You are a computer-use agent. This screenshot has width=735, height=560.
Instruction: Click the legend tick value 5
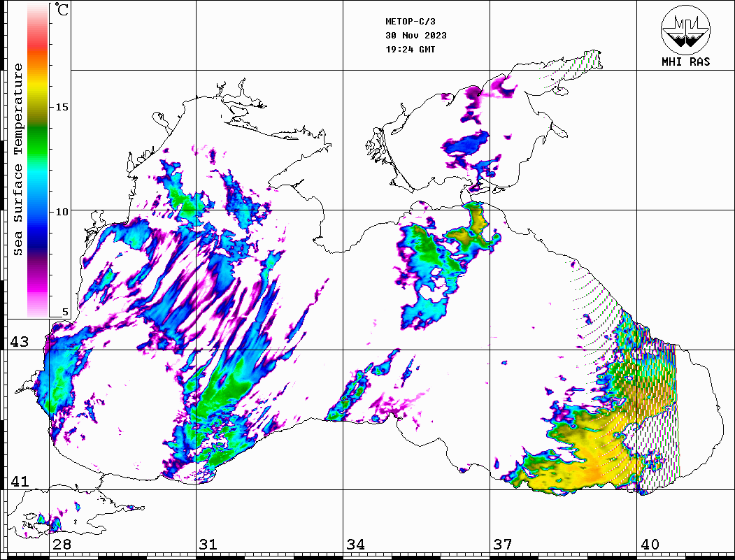(65, 312)
